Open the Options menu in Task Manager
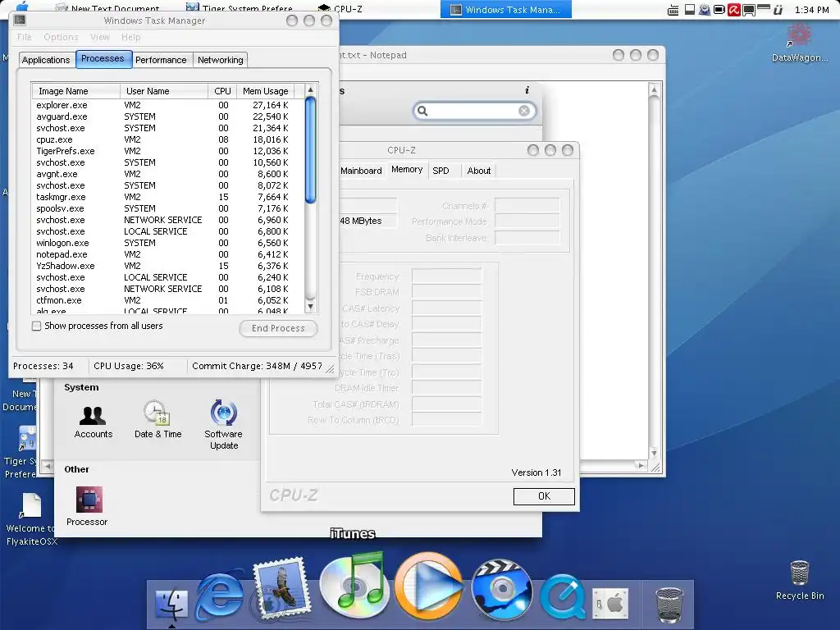840x630 pixels. tap(61, 37)
